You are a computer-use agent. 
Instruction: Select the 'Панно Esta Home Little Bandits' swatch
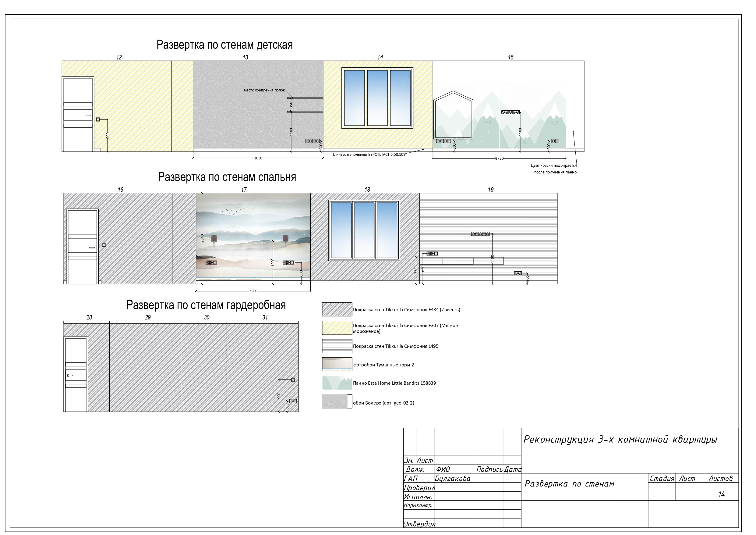337,383
